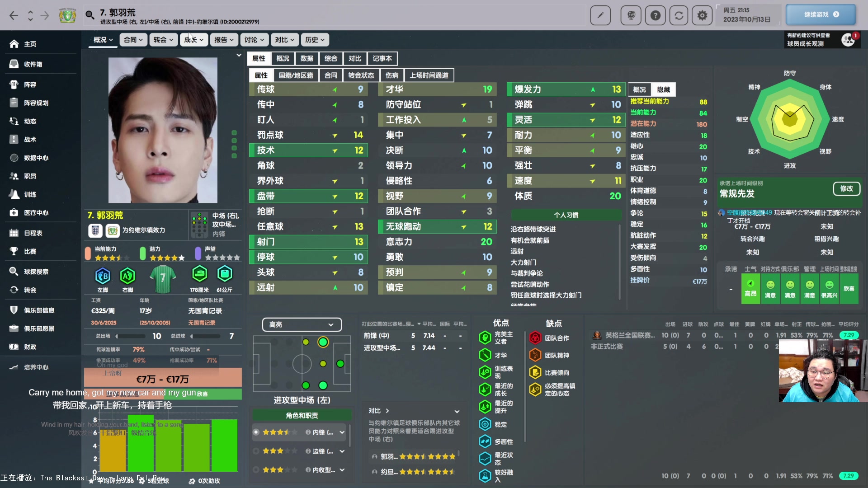The width and height of the screenshot is (868, 488).
Task: Click the 继续游戏 continue button
Action: (821, 14)
